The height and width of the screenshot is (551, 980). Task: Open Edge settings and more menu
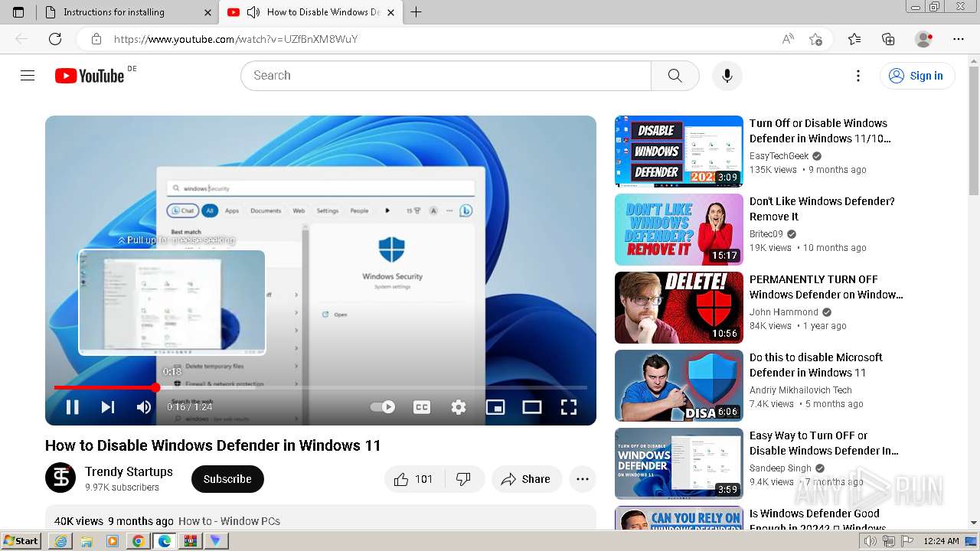coord(959,39)
